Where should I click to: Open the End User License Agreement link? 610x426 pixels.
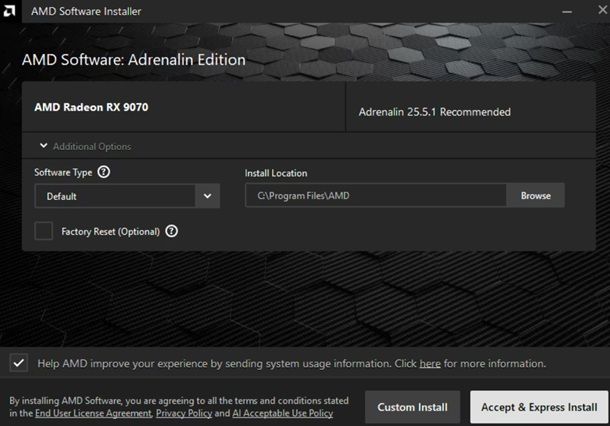tap(93, 413)
